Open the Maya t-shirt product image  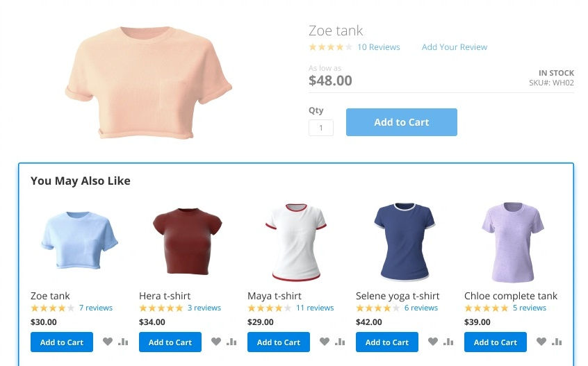point(296,242)
